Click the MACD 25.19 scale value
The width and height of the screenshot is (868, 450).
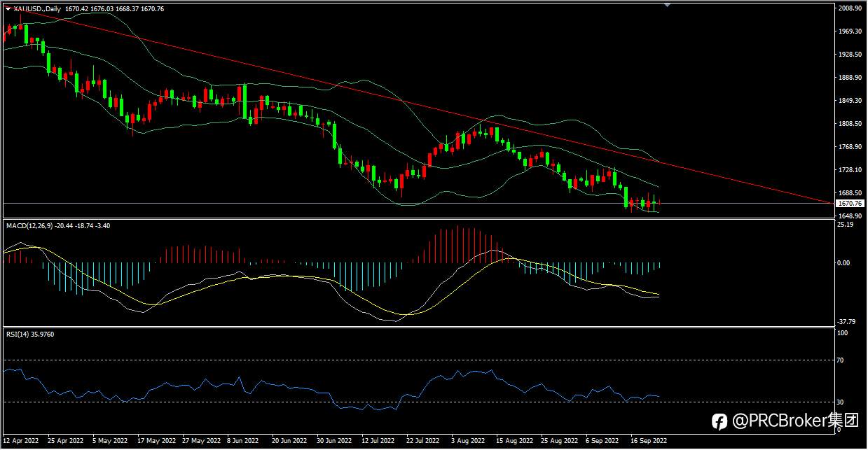tap(844, 225)
